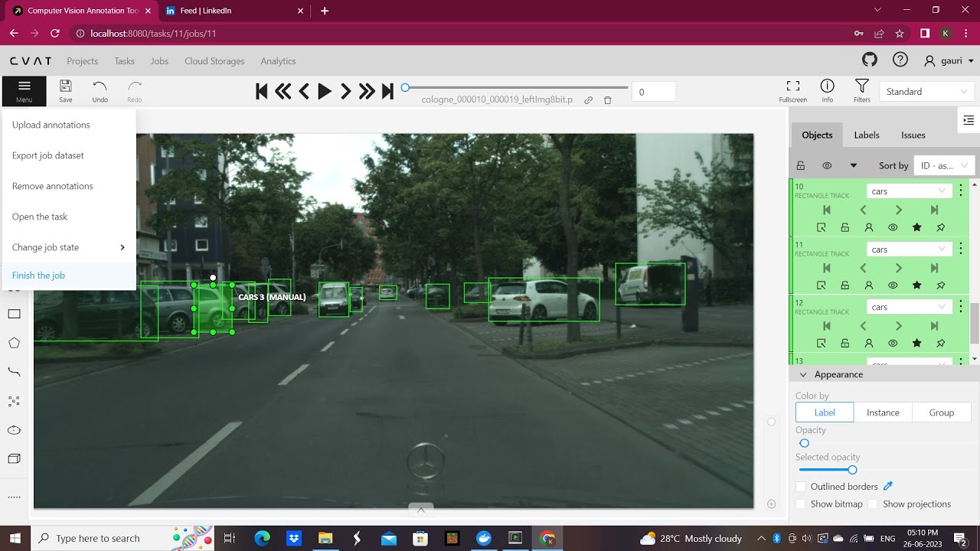Choose Remove annotations
The height and width of the screenshot is (551, 980).
pyautogui.click(x=69, y=186)
